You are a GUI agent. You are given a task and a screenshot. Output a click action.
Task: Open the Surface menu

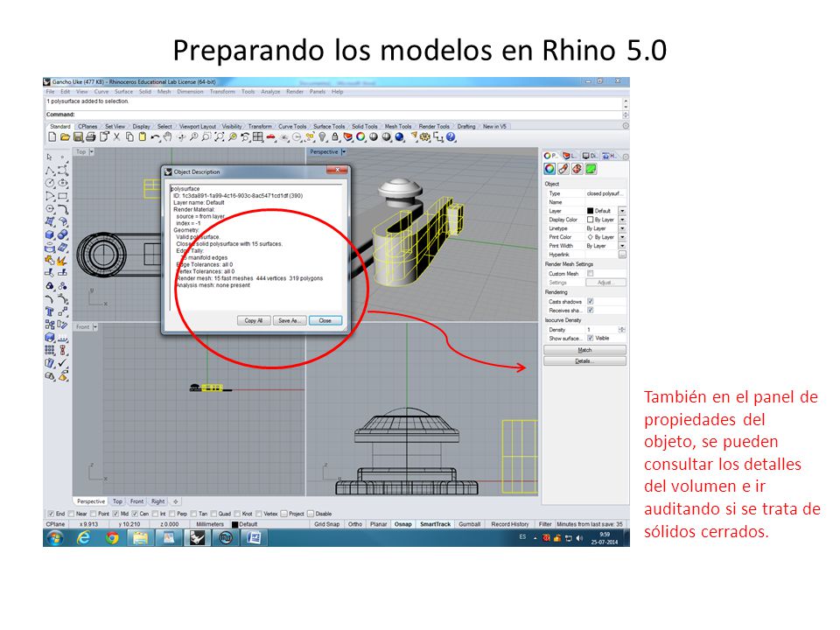click(x=123, y=92)
